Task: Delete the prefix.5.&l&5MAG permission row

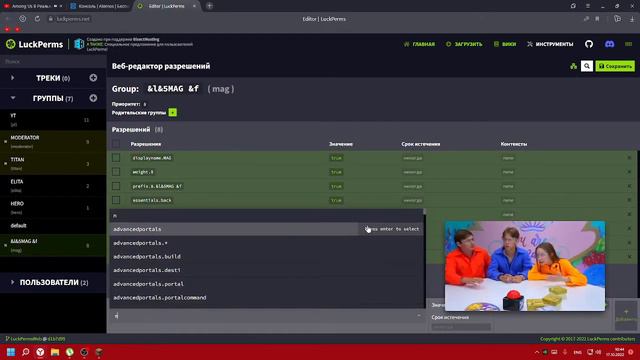Action: 629,186
